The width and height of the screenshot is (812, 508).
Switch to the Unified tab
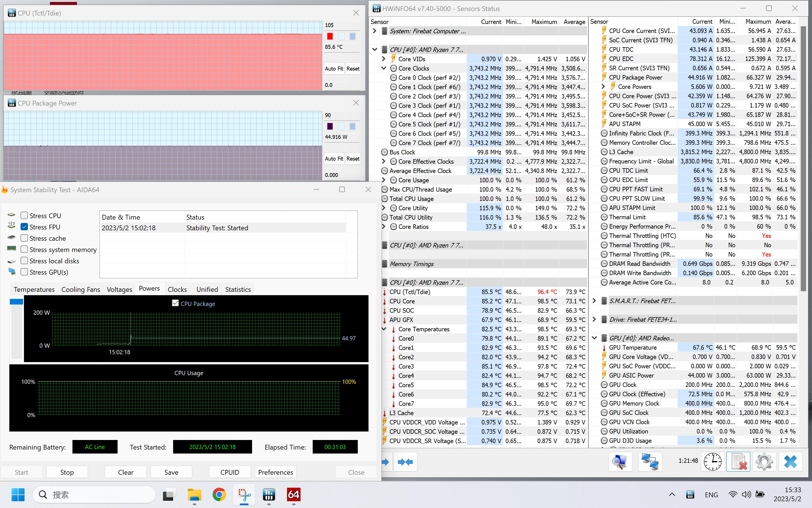[207, 289]
